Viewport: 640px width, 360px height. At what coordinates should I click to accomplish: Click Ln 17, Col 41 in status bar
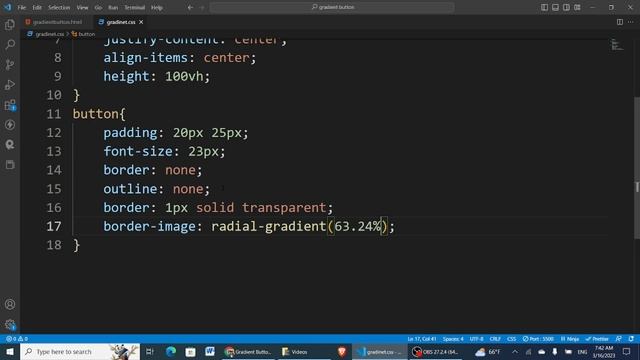coord(422,339)
